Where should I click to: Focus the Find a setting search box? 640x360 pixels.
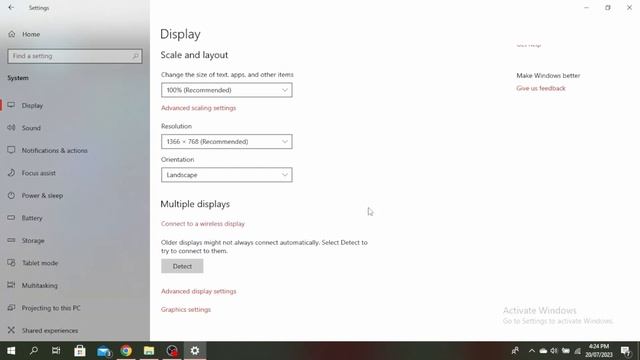point(75,56)
